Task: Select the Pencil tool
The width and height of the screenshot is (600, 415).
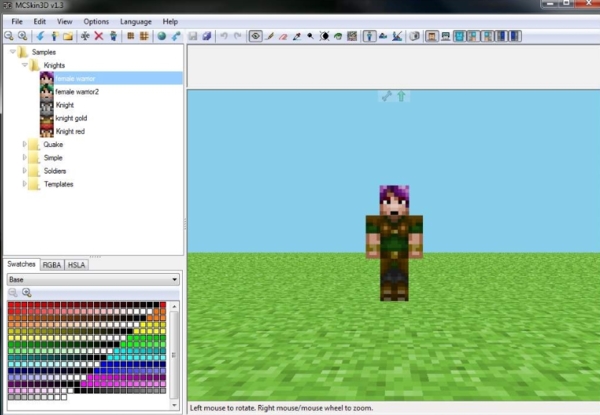Action: (269, 36)
